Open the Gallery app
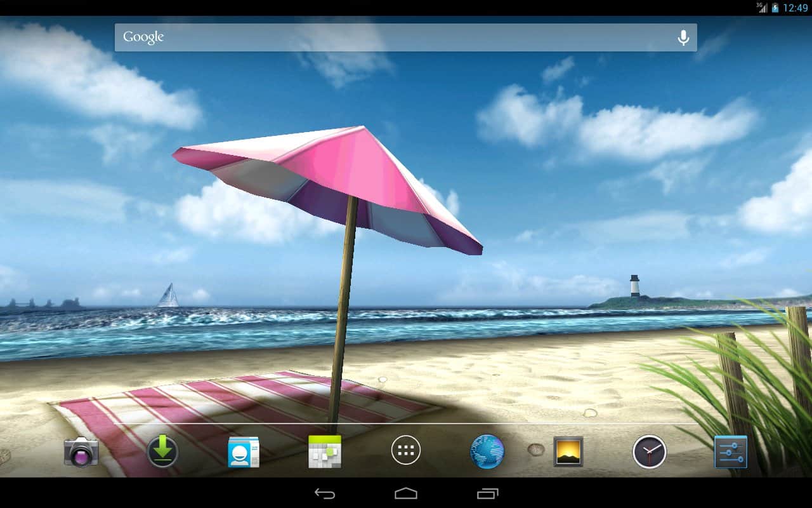Viewport: 812px width, 508px height. 568,452
